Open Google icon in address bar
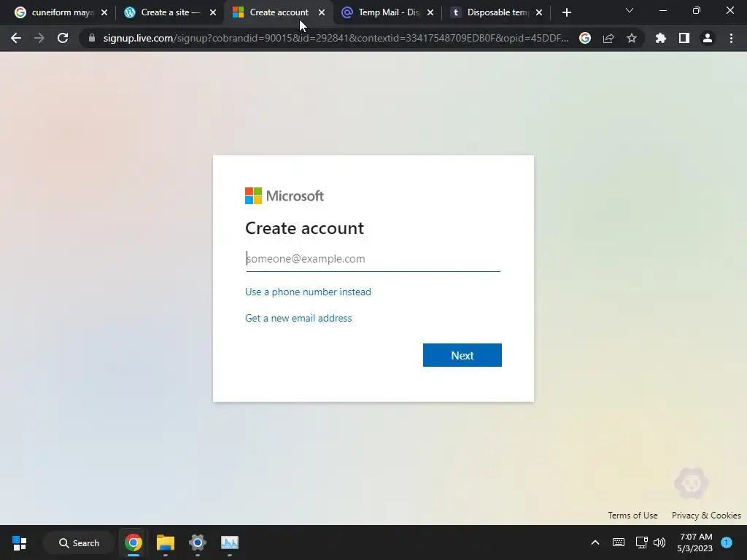 coord(585,38)
